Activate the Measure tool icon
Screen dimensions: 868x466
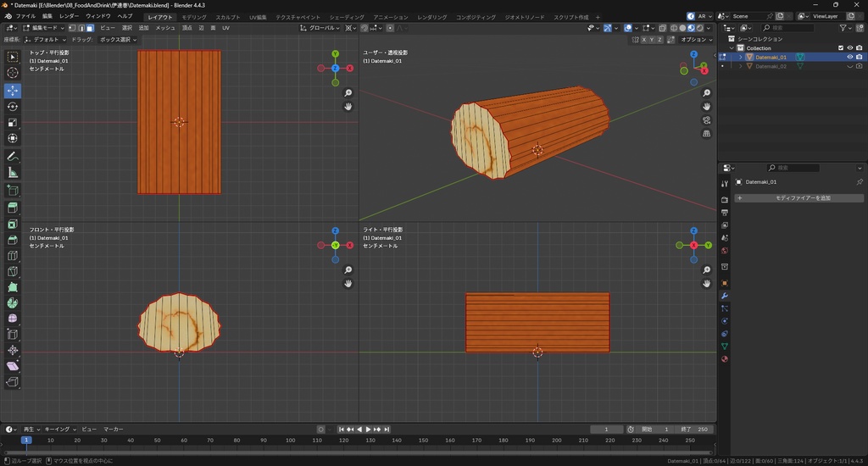coord(13,173)
